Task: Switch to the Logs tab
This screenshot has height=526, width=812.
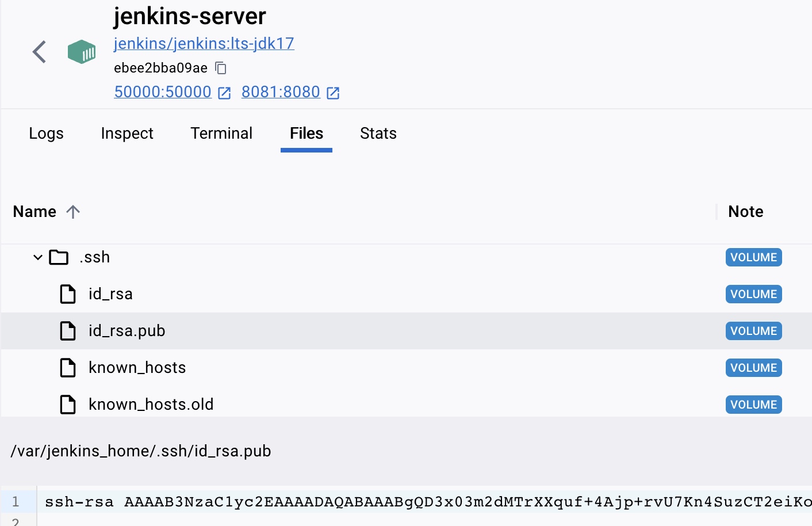Action: [x=46, y=134]
